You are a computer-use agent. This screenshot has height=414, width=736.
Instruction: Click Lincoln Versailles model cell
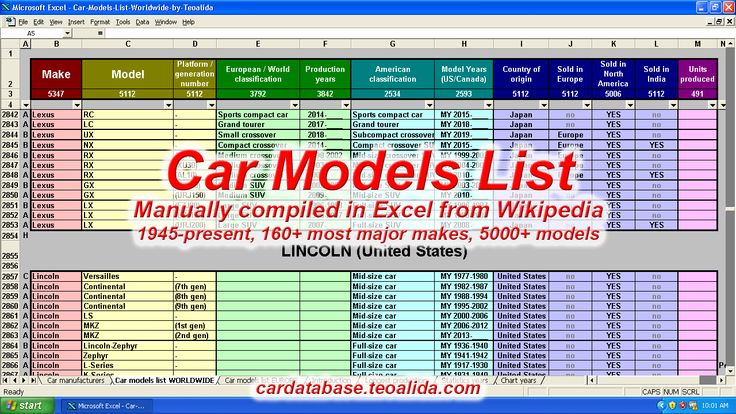[128, 276]
